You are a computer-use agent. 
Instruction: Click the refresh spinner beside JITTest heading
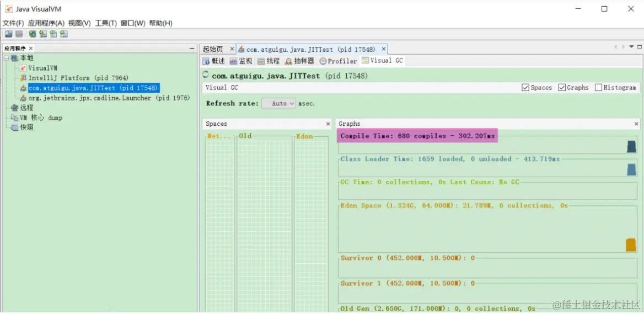206,75
